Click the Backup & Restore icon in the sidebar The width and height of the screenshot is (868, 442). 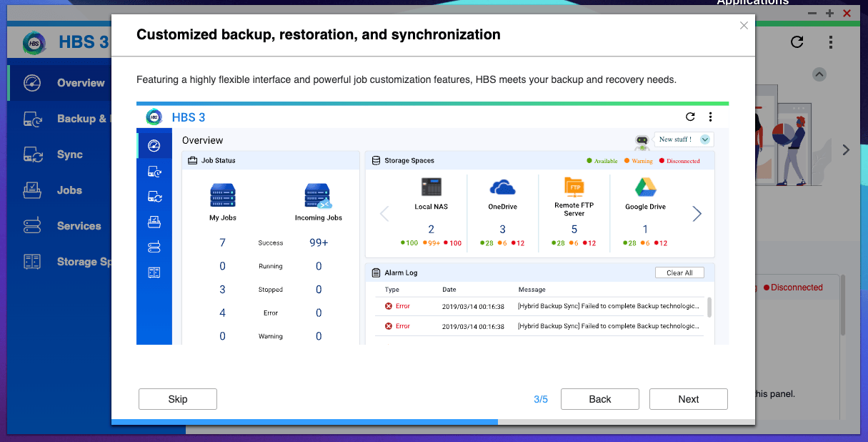[x=32, y=119]
